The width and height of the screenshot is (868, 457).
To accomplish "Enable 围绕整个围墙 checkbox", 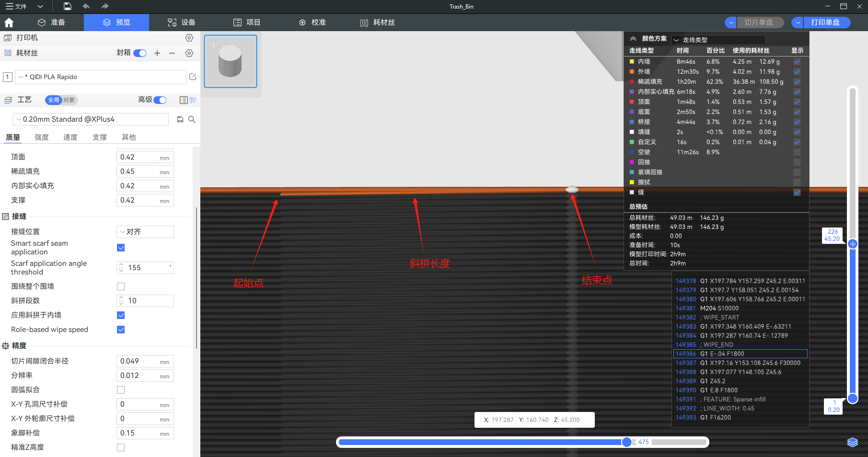I will 121,286.
